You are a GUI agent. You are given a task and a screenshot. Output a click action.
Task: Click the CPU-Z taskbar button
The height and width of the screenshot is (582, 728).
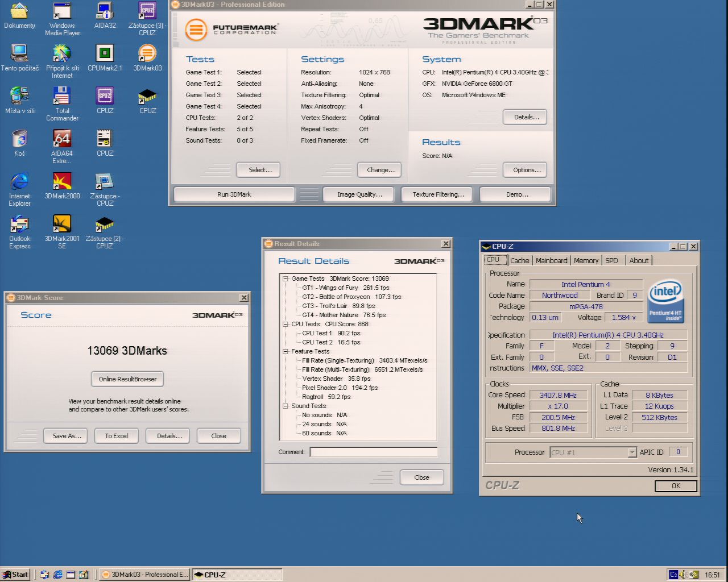[x=237, y=575]
